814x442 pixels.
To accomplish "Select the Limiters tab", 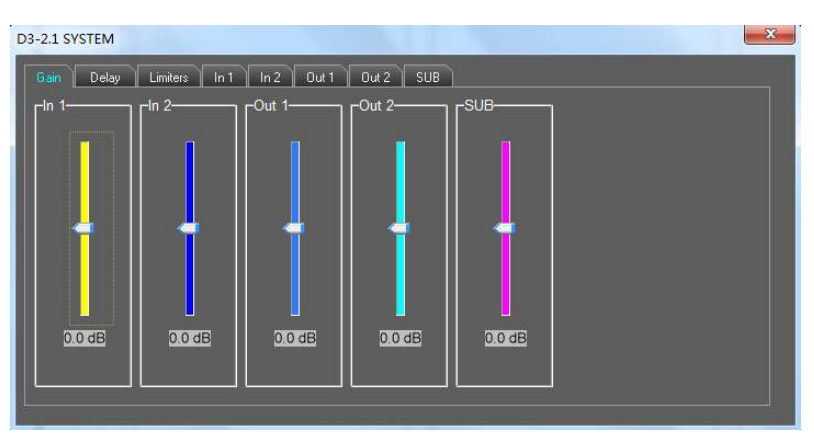I will pyautogui.click(x=169, y=77).
